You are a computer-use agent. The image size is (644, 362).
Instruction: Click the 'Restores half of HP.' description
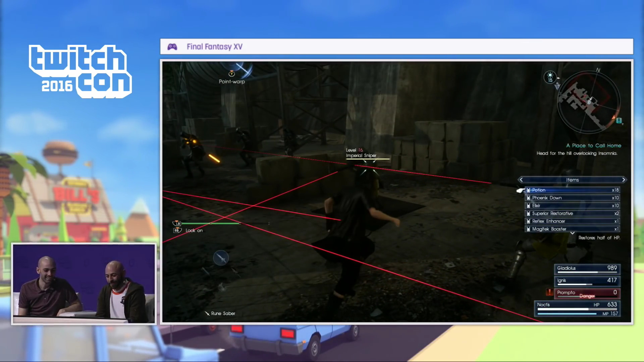599,238
